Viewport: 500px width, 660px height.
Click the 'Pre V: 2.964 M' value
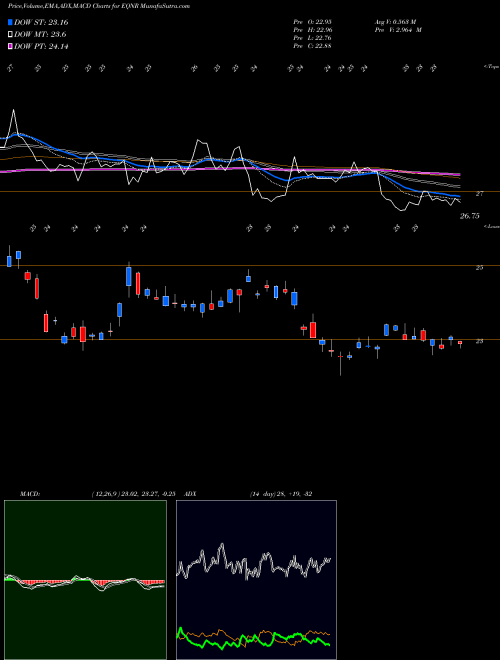[398, 30]
